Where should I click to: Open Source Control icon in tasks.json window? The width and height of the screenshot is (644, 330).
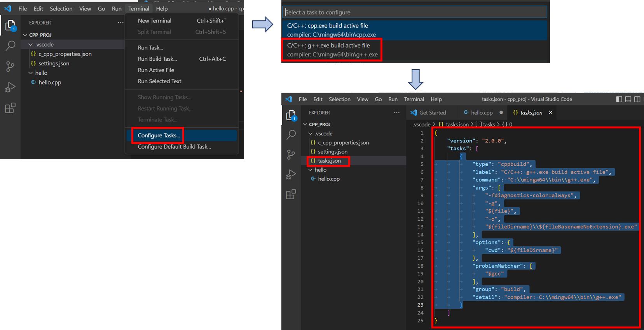coord(291,154)
